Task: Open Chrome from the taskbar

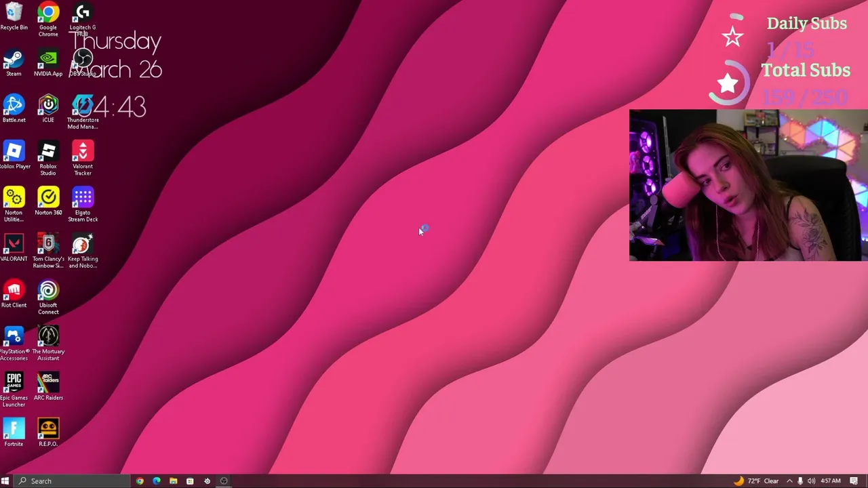Action: 140,481
